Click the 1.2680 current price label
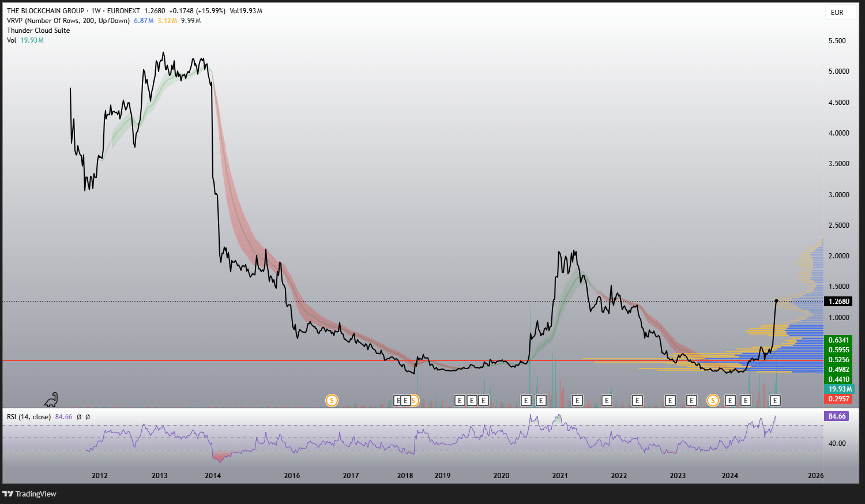The width and height of the screenshot is (865, 504). click(x=838, y=302)
